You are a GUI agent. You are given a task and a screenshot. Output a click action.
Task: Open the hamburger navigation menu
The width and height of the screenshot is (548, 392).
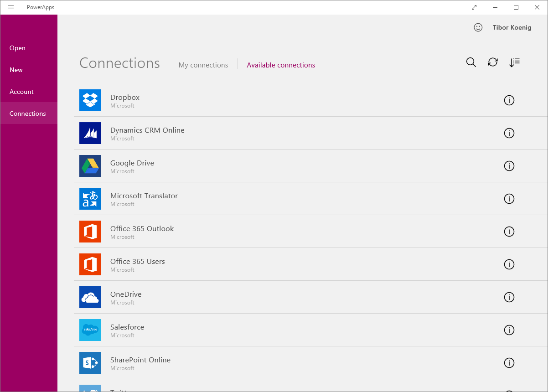click(11, 7)
